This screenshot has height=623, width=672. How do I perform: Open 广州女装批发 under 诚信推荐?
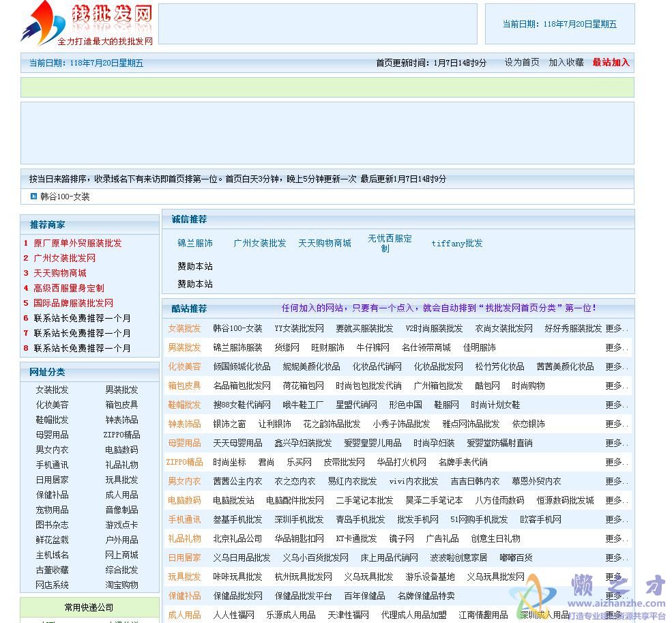coord(260,243)
